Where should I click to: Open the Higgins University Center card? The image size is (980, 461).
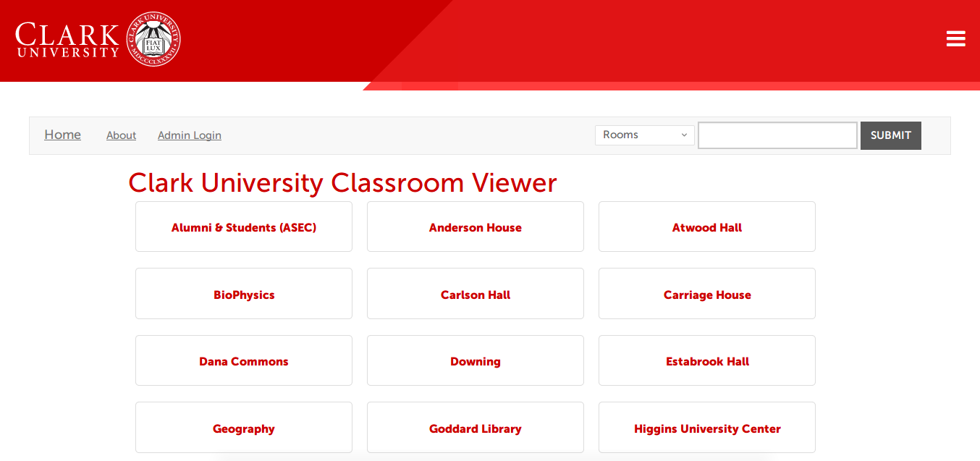(x=707, y=428)
